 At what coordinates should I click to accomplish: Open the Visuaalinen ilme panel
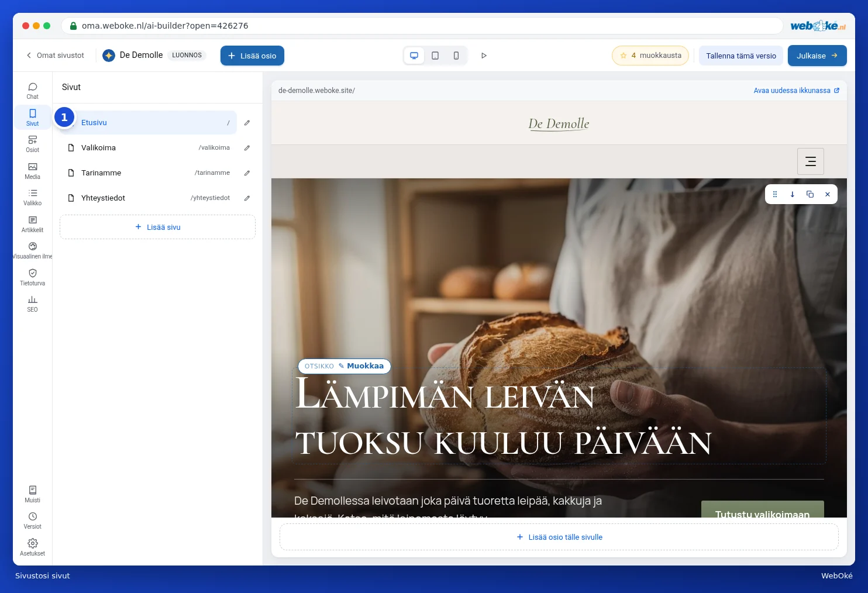coord(33,250)
